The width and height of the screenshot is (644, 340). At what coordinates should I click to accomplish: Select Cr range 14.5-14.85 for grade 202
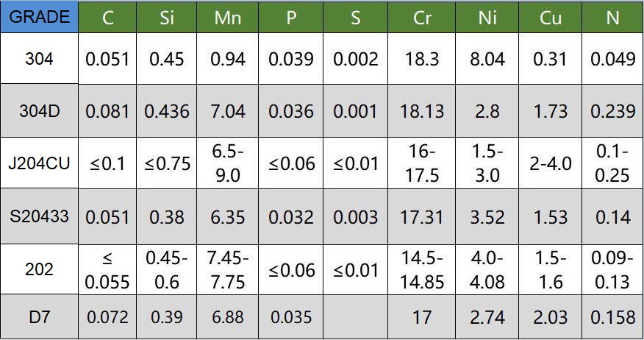422,269
